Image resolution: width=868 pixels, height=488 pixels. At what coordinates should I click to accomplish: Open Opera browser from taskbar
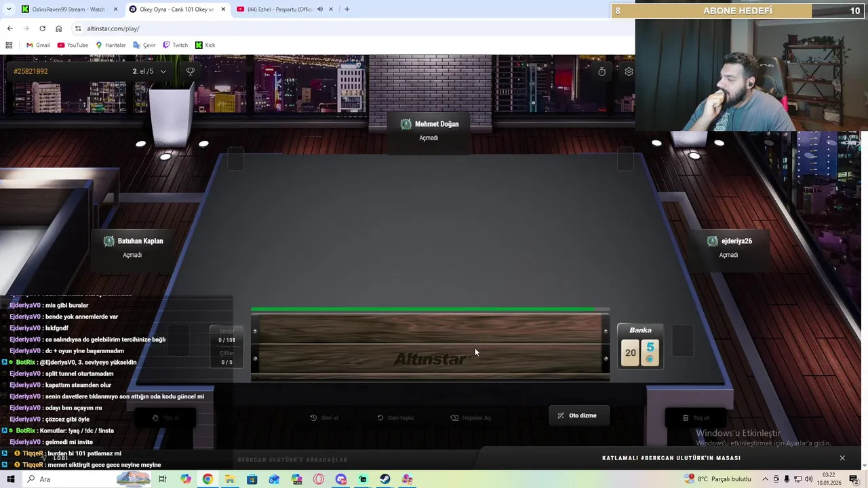click(x=319, y=479)
